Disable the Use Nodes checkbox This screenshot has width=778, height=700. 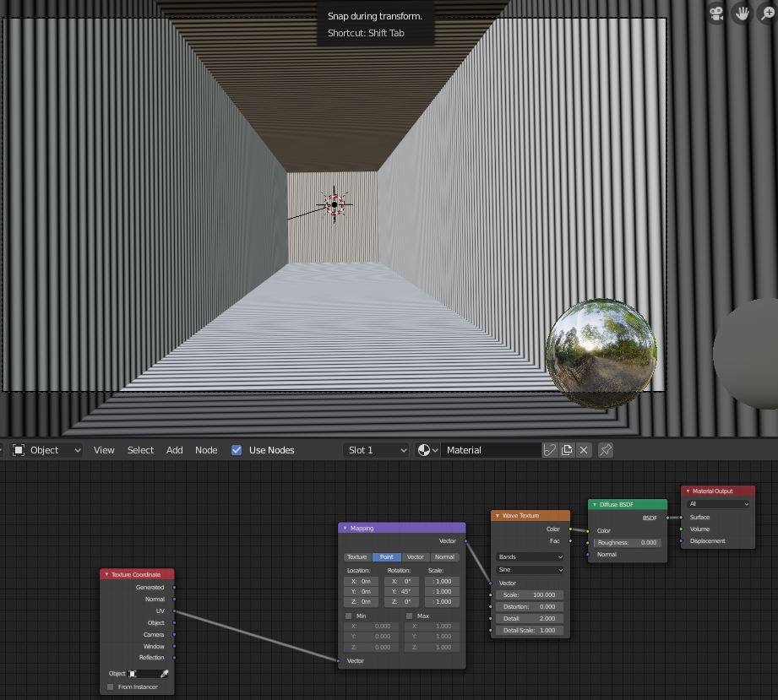click(x=237, y=449)
